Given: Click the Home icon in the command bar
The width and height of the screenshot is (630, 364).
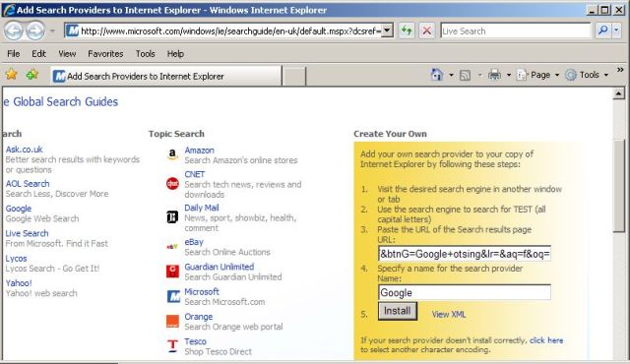Looking at the screenshot, I should point(436,75).
